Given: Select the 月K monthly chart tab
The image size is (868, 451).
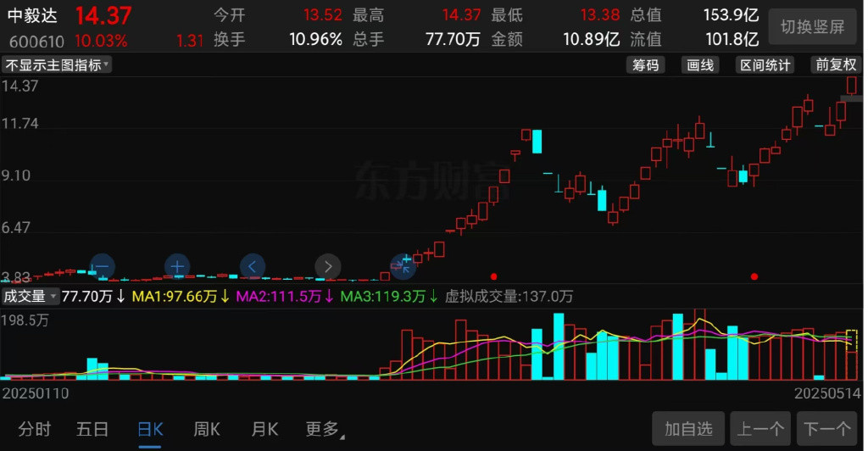Looking at the screenshot, I should tap(264, 429).
